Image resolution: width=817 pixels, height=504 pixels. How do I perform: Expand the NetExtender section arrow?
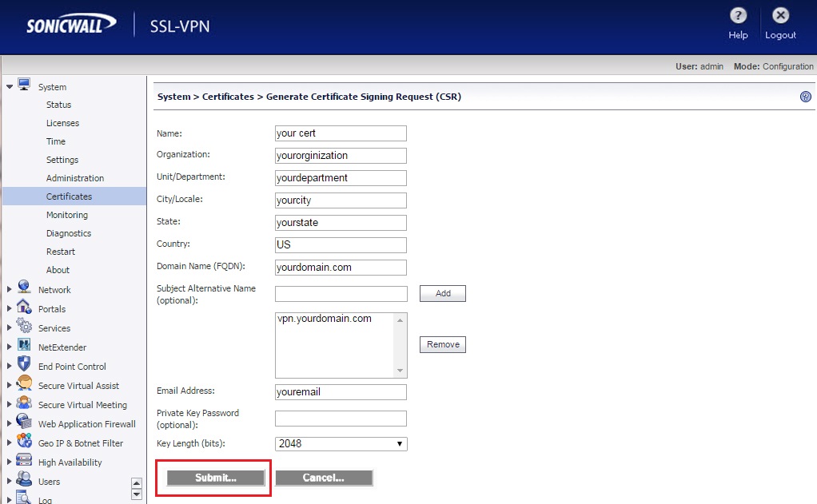pyautogui.click(x=10, y=347)
